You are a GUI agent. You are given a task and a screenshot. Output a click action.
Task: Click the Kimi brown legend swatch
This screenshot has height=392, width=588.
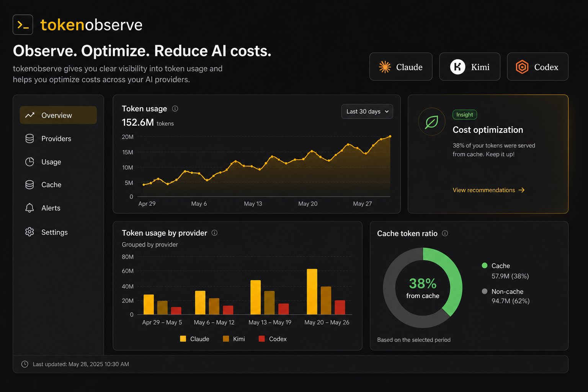[x=226, y=339]
